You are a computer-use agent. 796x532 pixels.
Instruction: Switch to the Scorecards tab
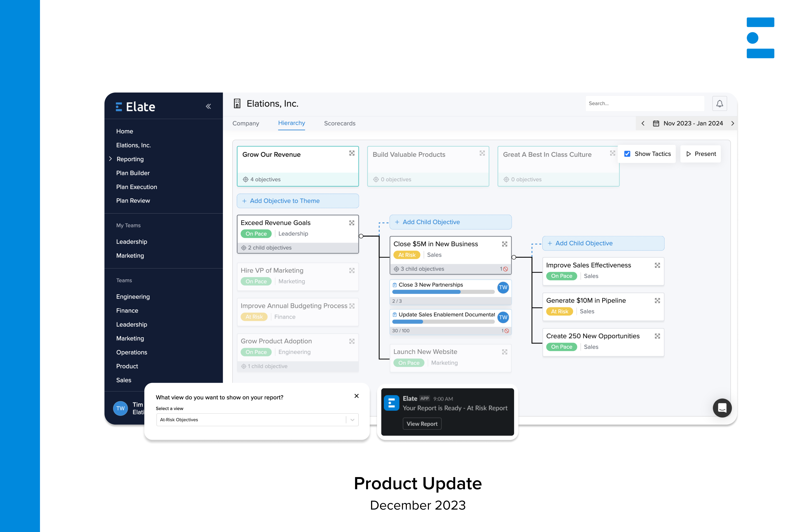click(339, 124)
